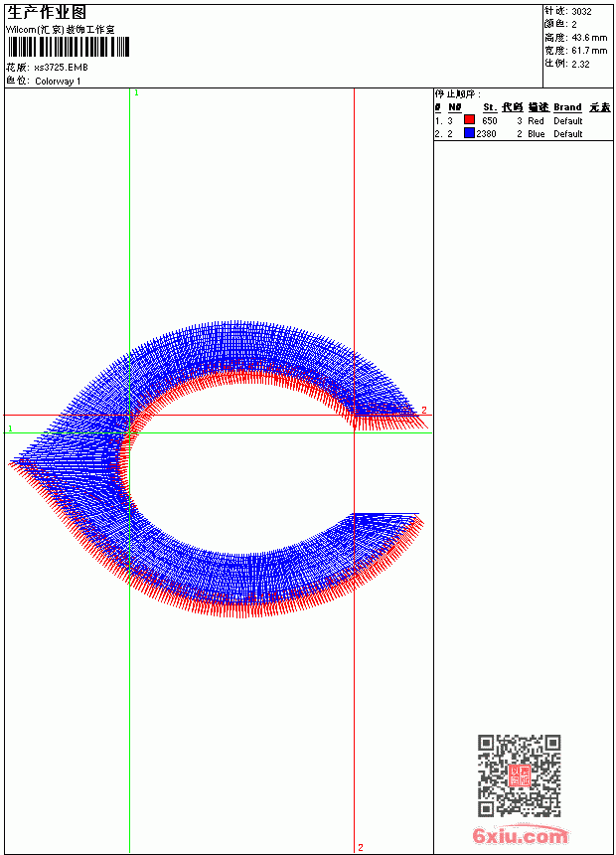
Task: Click the green marker 1 at top
Action: tap(136, 93)
